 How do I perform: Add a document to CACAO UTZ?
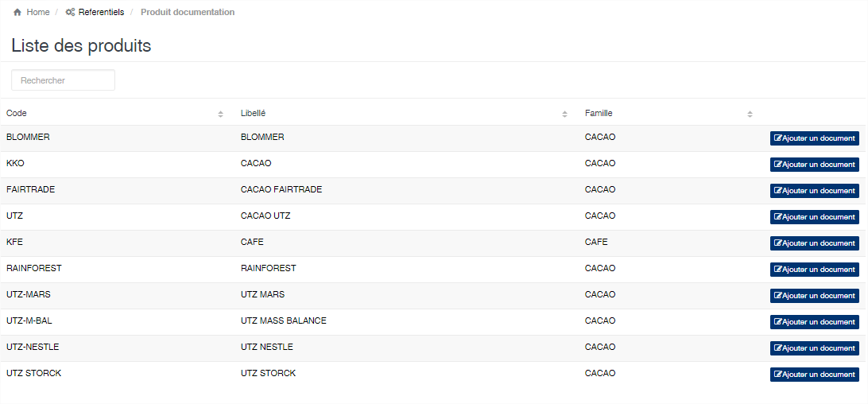pos(814,217)
